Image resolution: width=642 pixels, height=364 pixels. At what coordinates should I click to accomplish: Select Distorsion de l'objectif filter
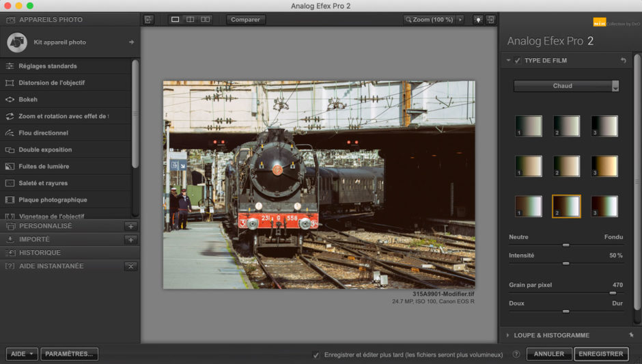66,83
